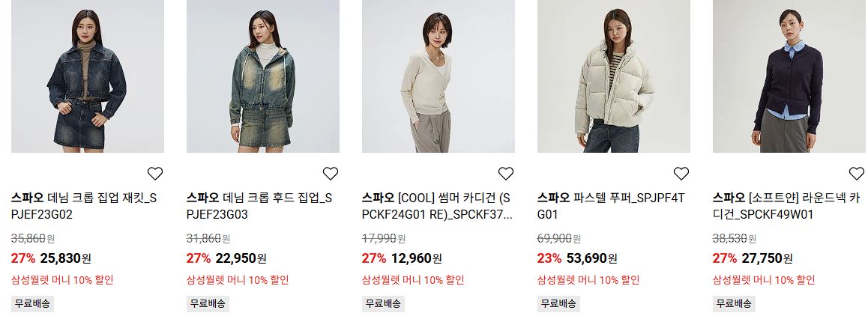Select the 53,690원 puffer price

[591, 258]
